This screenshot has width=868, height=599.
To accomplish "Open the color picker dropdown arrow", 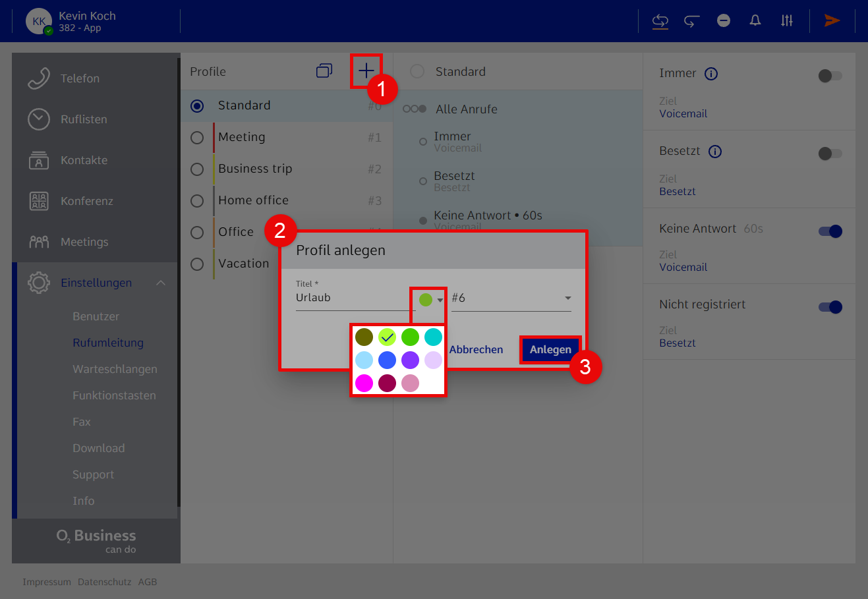I will point(440,300).
